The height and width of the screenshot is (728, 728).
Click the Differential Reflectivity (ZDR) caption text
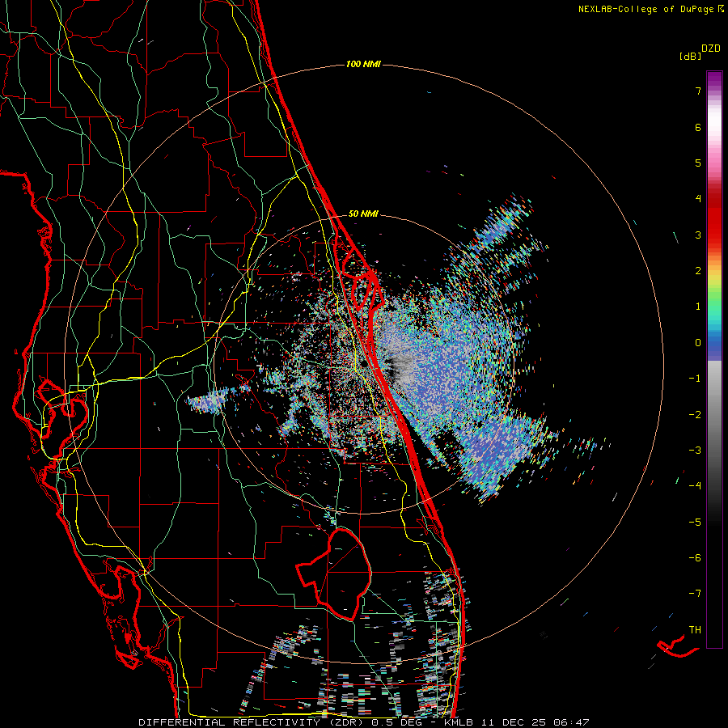pos(252,722)
